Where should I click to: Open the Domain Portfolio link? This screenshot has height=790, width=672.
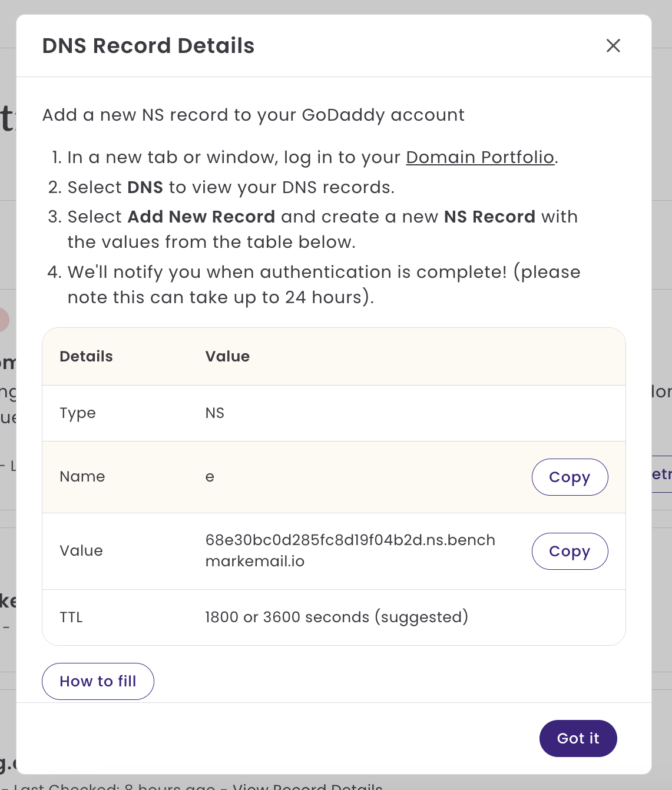tap(480, 157)
